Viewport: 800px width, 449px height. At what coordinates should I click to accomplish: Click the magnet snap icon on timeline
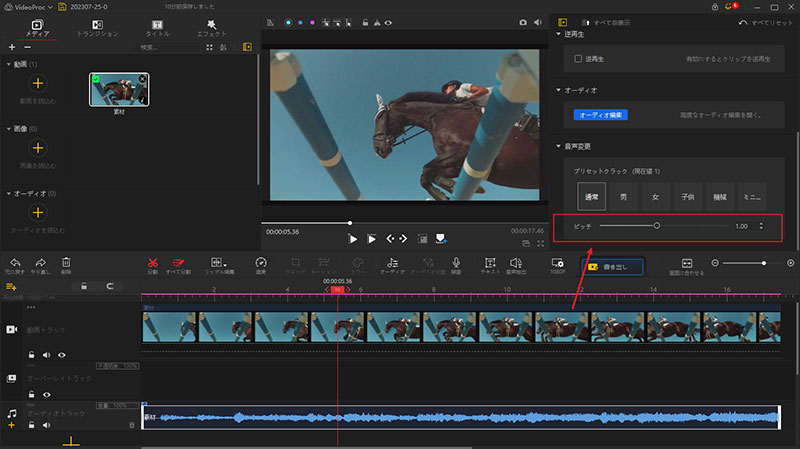110,286
